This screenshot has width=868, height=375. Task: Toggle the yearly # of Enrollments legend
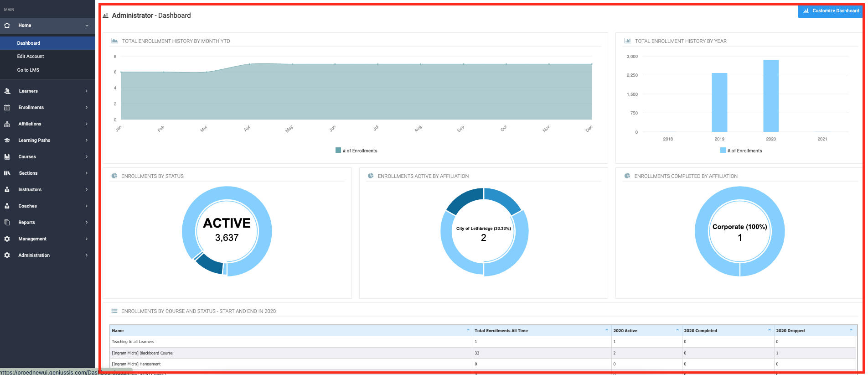coord(741,151)
